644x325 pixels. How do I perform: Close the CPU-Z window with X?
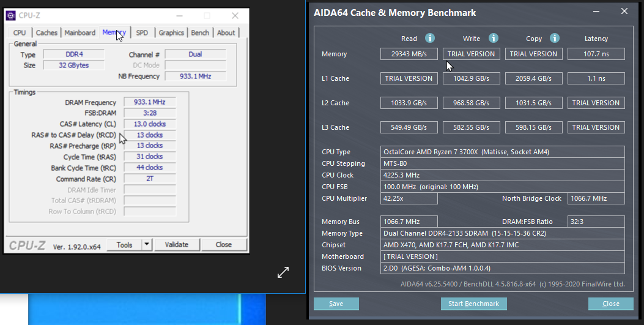tap(235, 16)
